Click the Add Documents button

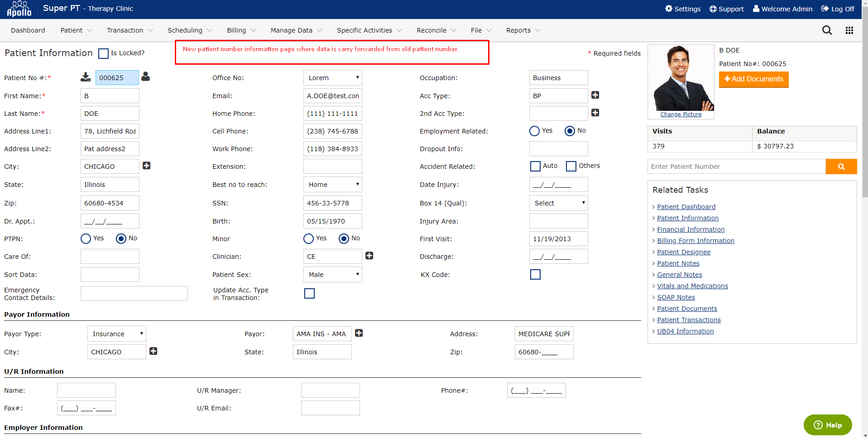click(753, 79)
